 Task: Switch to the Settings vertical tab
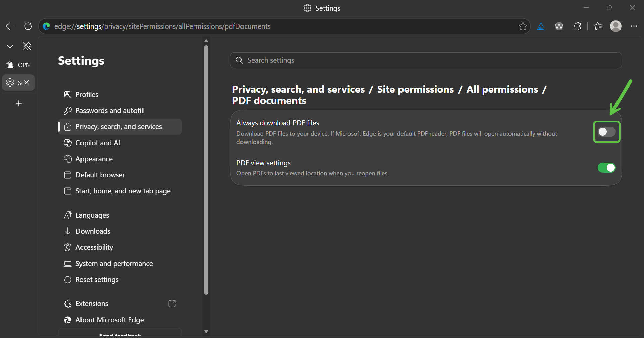tap(14, 82)
